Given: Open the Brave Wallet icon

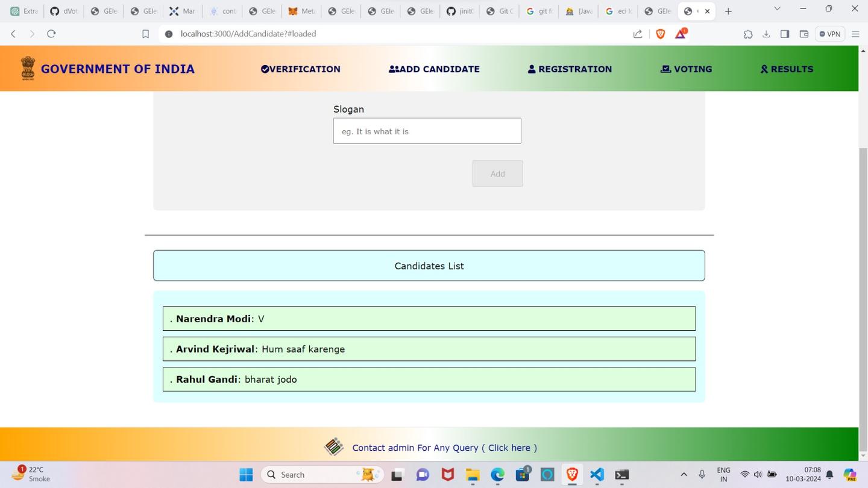Looking at the screenshot, I should click(804, 34).
